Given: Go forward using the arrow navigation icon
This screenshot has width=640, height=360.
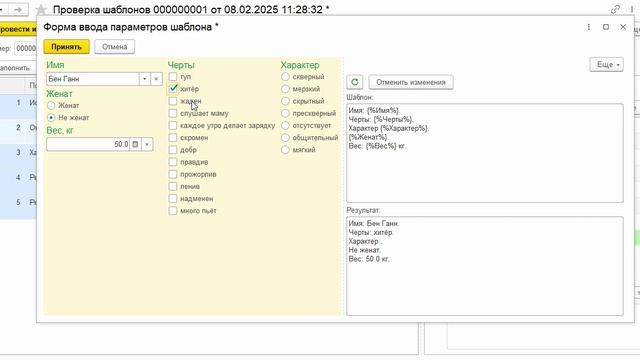Looking at the screenshot, I should click(18, 9).
